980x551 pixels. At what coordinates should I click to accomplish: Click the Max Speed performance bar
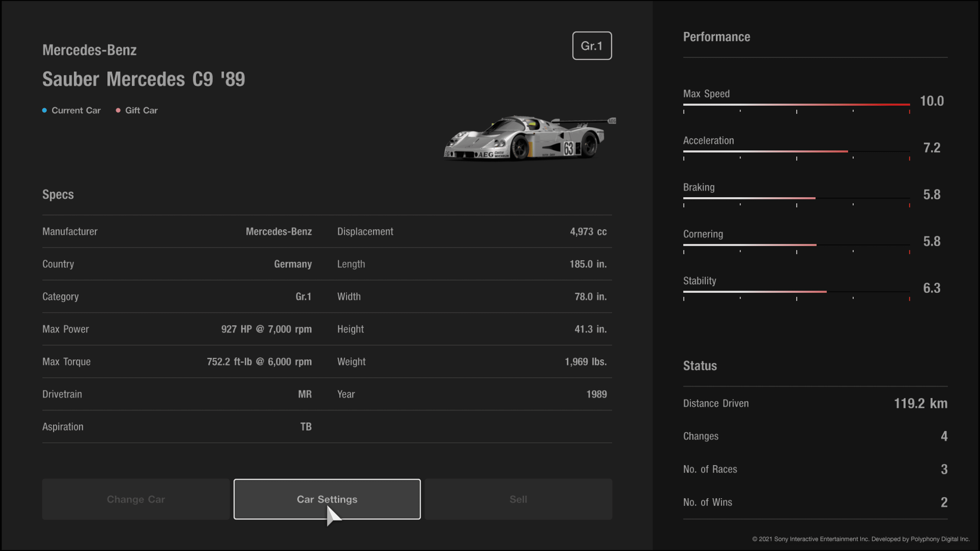coord(796,105)
